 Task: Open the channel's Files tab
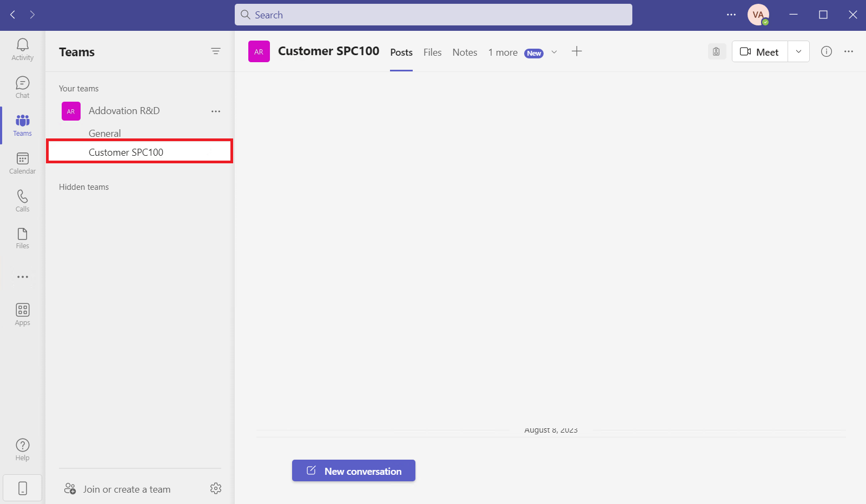(x=432, y=52)
